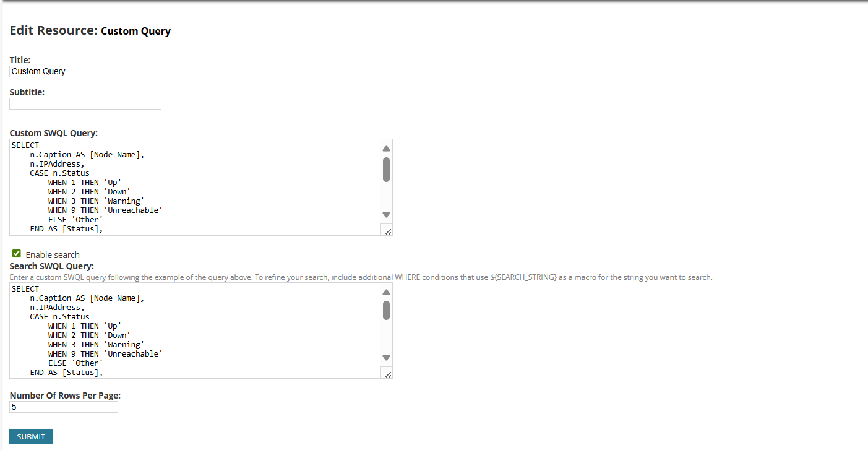The width and height of the screenshot is (868, 450).
Task: Click up arrow of Search SWQL Query scrollbar
Action: 386,292
